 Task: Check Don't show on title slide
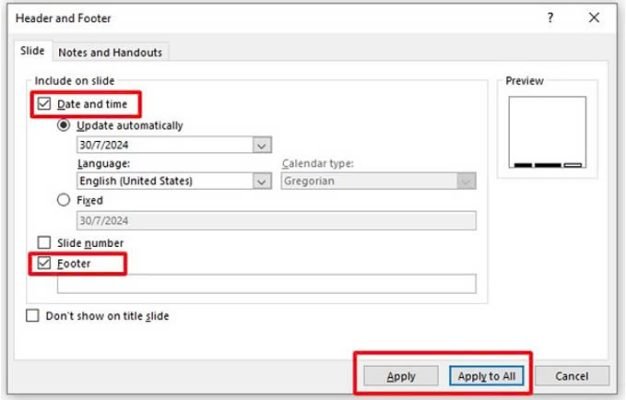click(34, 316)
